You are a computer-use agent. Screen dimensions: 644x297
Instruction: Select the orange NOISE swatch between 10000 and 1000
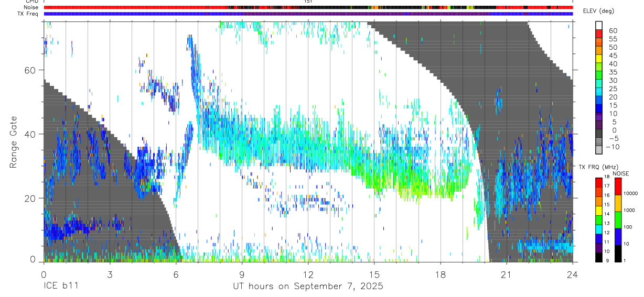point(618,203)
